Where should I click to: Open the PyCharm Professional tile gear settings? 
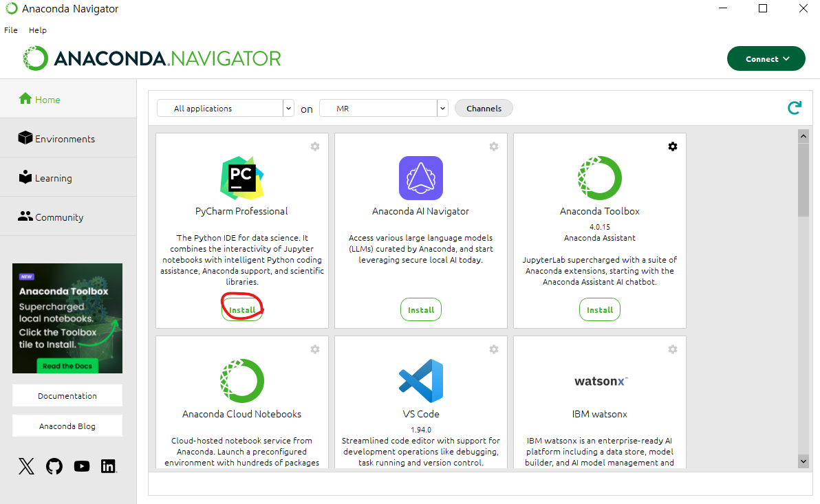(x=315, y=146)
